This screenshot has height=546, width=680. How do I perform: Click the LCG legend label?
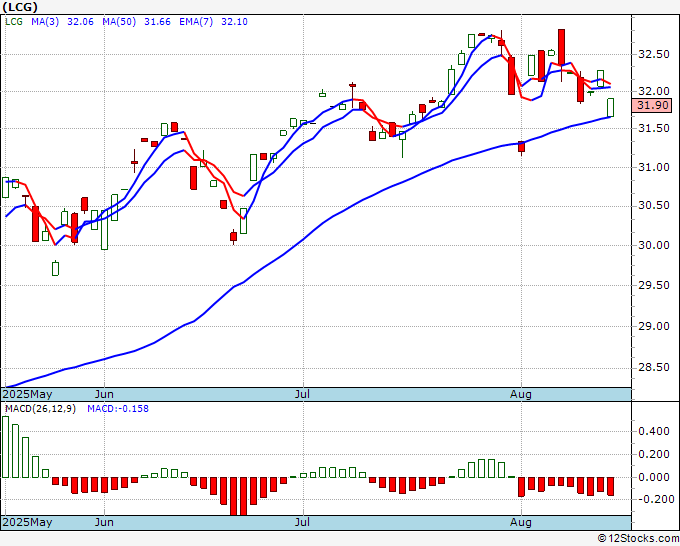(14, 22)
